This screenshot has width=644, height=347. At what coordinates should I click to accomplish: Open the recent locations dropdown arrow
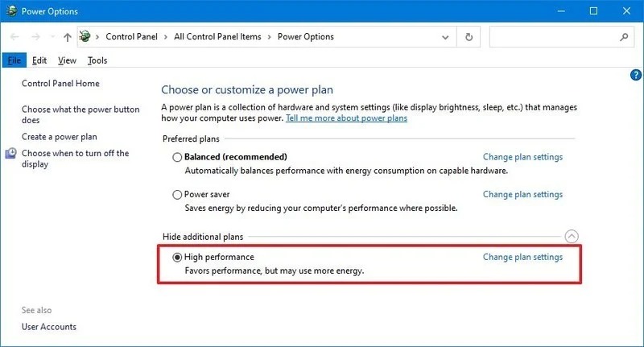(52, 37)
